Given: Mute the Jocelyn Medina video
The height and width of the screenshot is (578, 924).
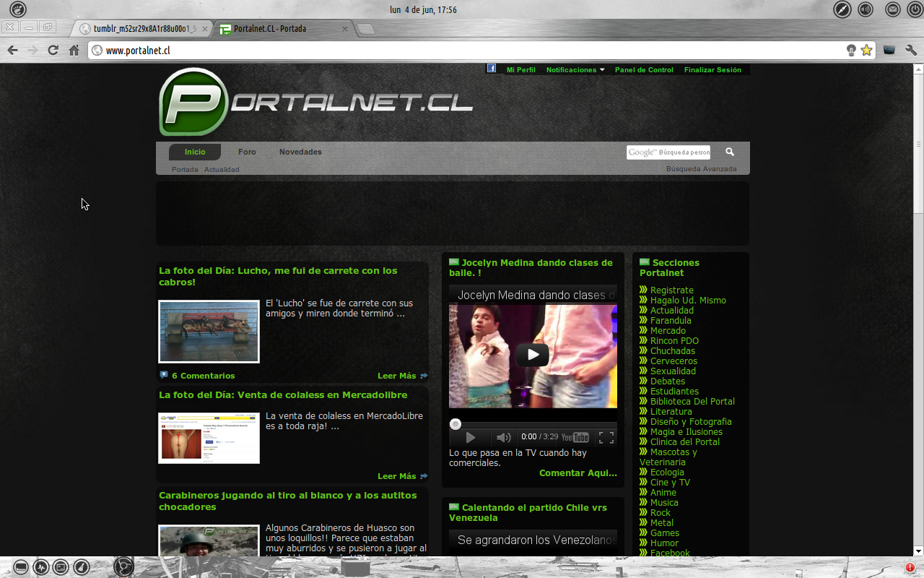Looking at the screenshot, I should pyautogui.click(x=503, y=437).
